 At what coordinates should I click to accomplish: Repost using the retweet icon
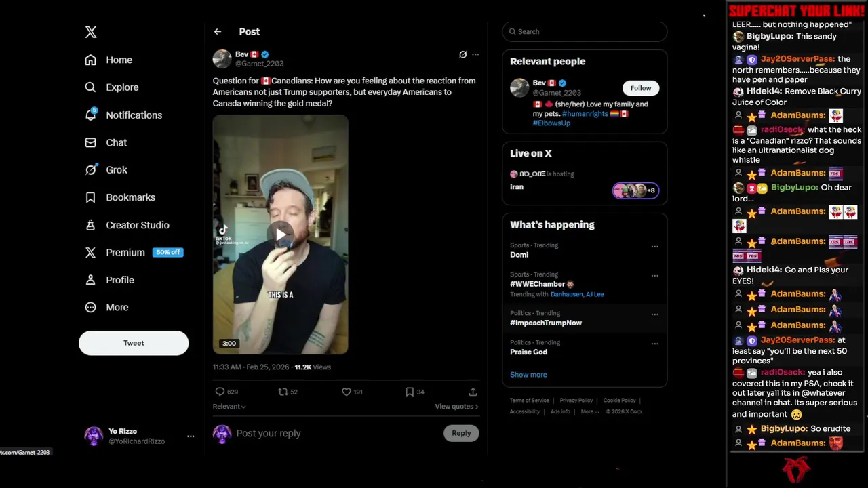pyautogui.click(x=283, y=392)
